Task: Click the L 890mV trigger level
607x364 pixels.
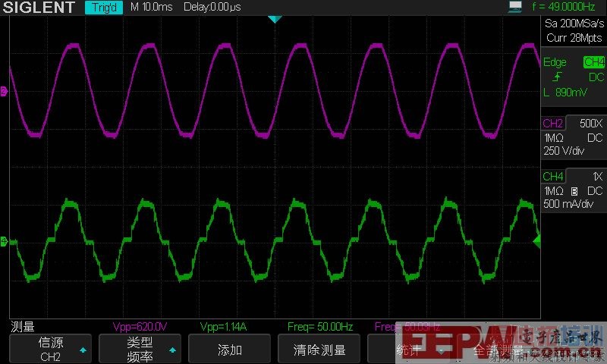Action: 565,93
